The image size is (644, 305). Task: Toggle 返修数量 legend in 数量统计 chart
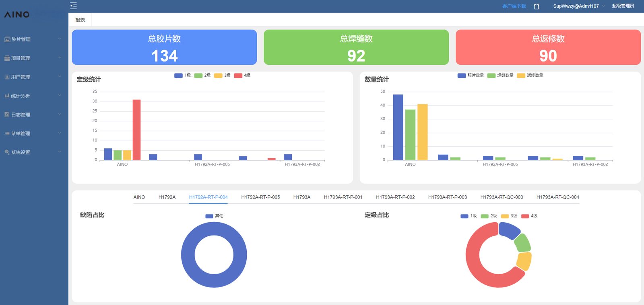click(x=530, y=75)
